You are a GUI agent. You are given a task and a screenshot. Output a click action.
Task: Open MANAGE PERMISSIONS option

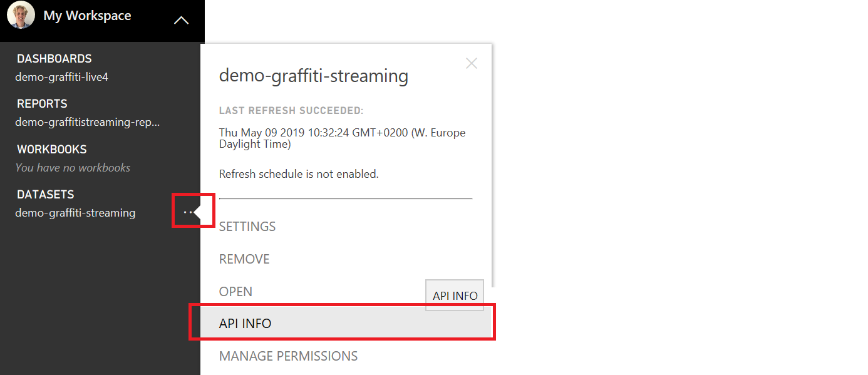(x=288, y=356)
